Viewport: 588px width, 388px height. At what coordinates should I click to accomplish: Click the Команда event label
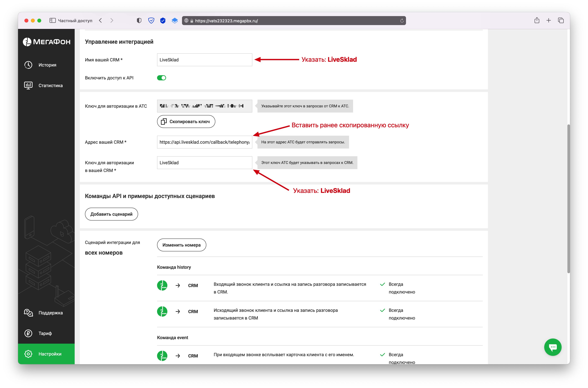click(173, 338)
